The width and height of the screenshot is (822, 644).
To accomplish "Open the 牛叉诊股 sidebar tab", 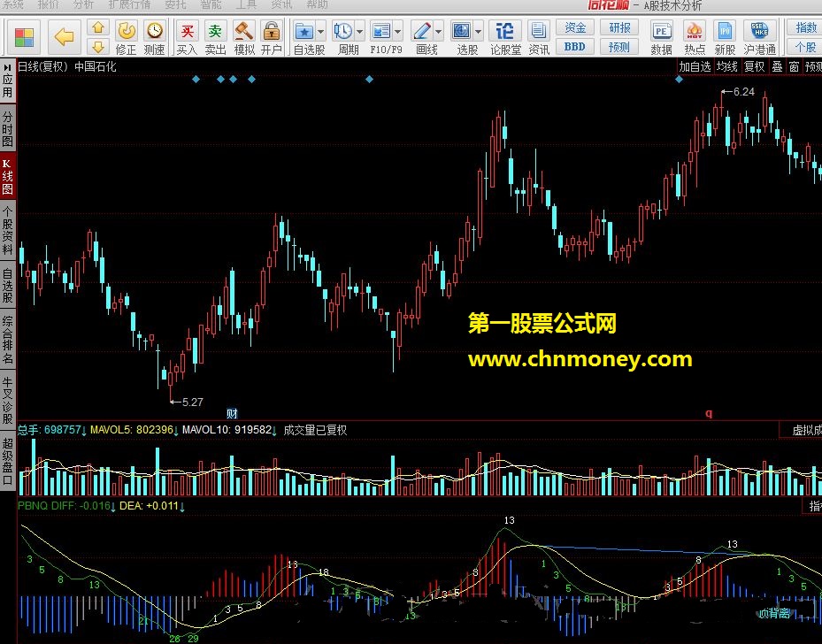I will tap(7, 401).
